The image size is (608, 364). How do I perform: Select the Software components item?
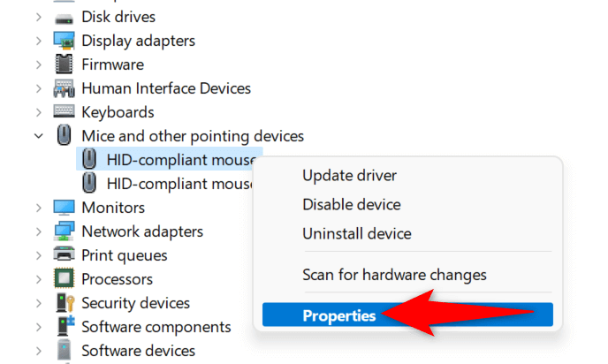(156, 327)
